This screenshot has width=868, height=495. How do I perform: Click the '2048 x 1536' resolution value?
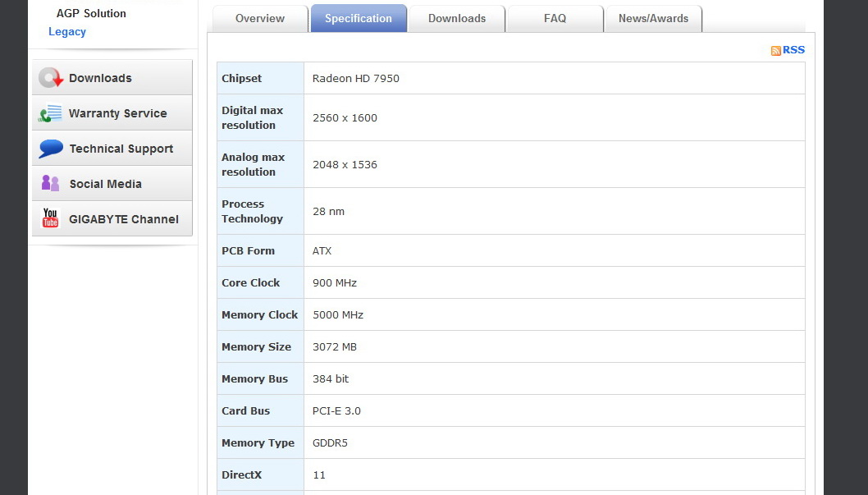345,164
